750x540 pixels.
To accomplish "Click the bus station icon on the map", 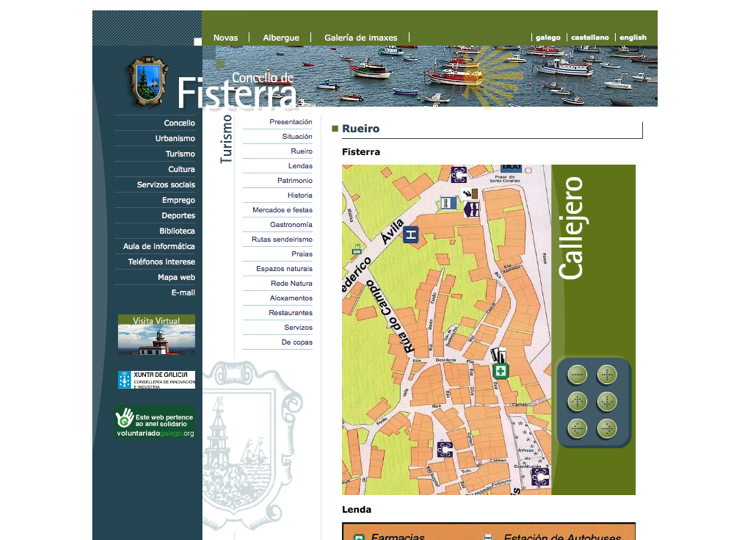I will tap(449, 203).
